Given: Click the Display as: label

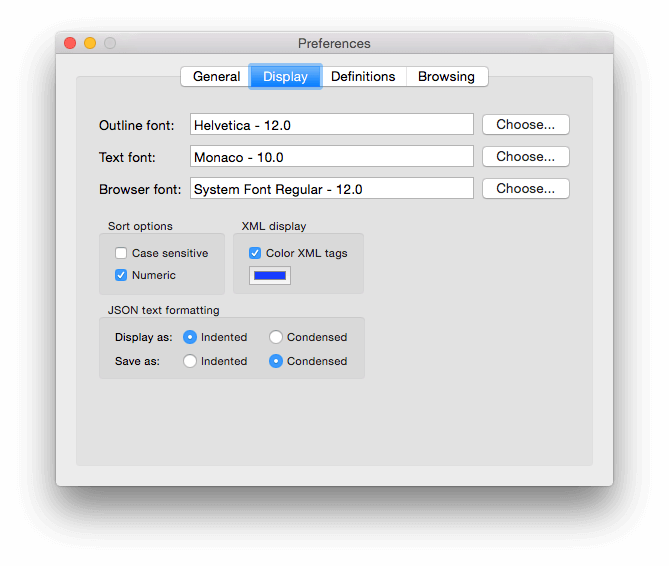Looking at the screenshot, I should 144,337.
